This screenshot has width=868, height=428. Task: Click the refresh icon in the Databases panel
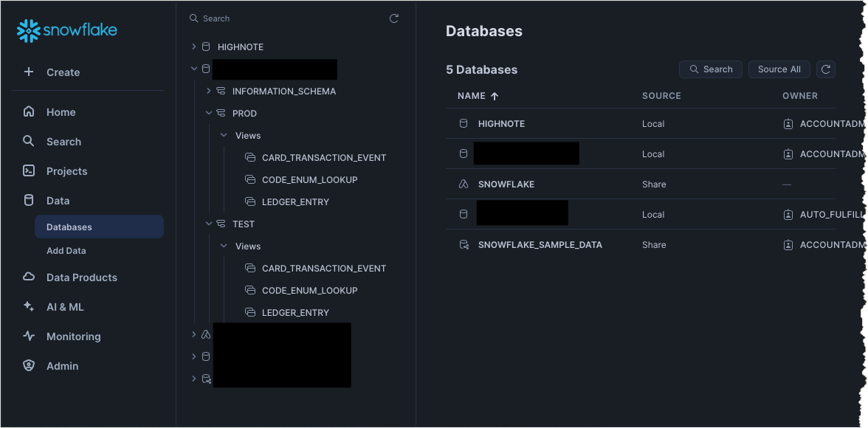pyautogui.click(x=827, y=69)
